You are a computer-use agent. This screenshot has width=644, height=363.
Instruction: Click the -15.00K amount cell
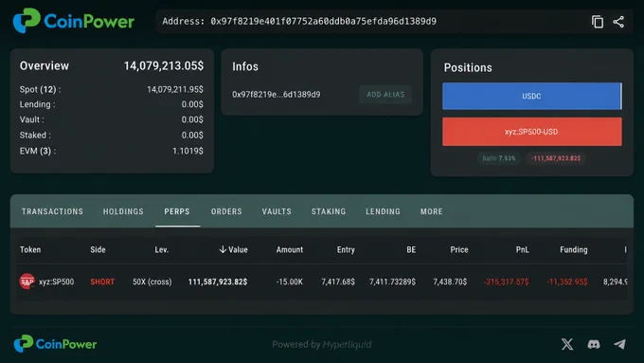(290, 281)
